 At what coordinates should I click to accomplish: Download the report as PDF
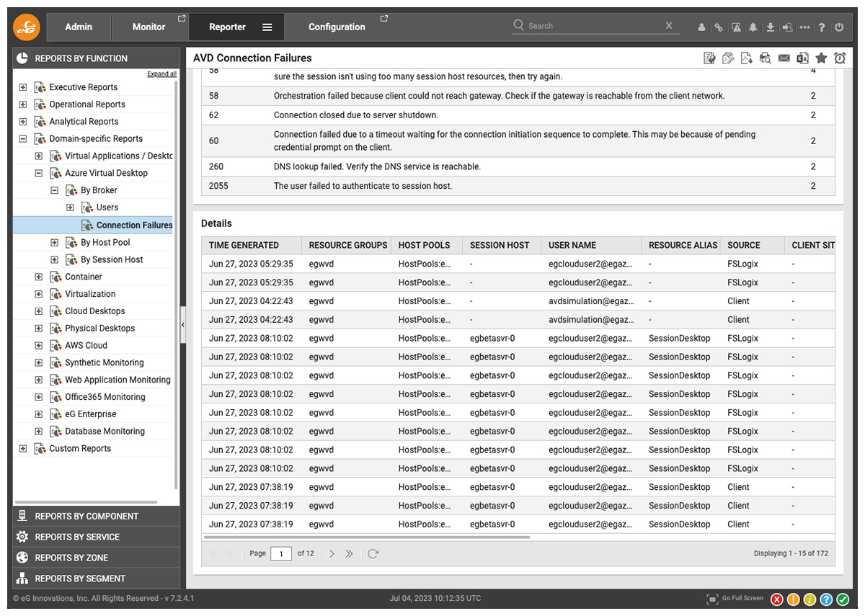(x=747, y=58)
